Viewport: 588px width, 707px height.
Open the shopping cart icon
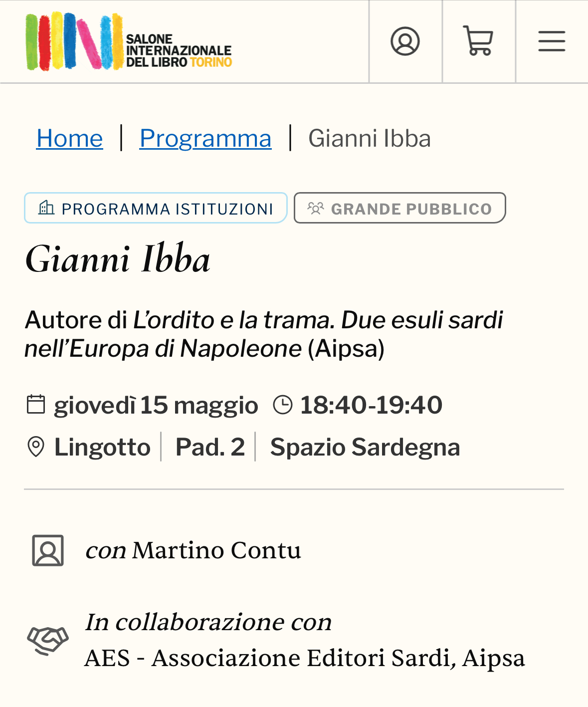[x=478, y=40]
